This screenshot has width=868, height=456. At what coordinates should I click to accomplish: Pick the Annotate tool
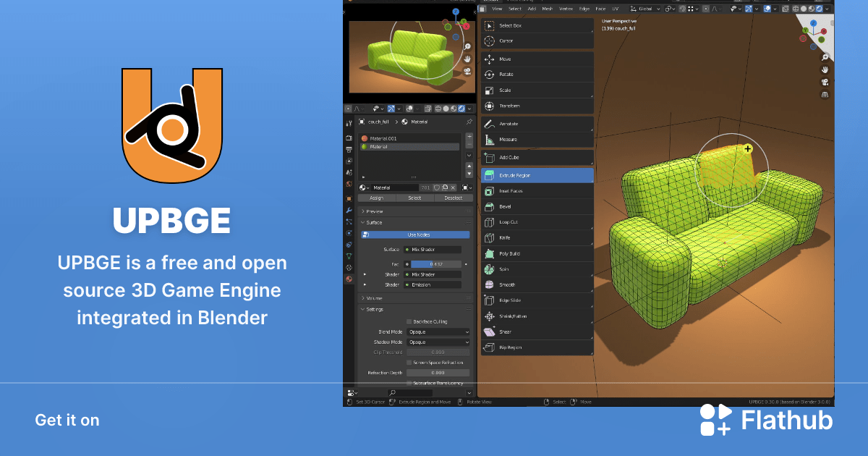click(537, 124)
